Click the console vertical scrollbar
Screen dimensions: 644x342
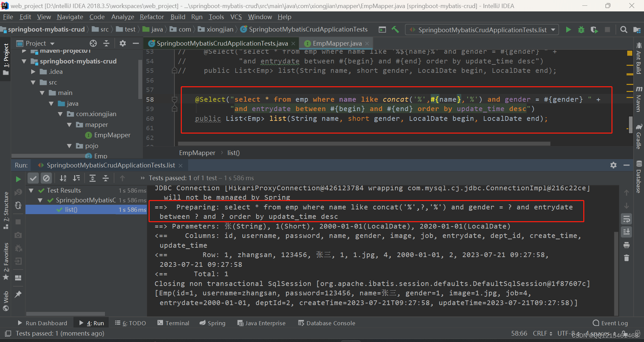point(616,274)
